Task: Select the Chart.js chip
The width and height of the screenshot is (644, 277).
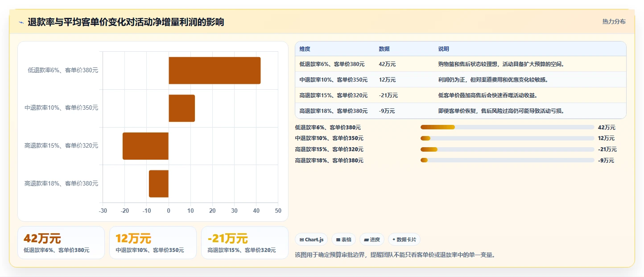Action: click(x=311, y=240)
